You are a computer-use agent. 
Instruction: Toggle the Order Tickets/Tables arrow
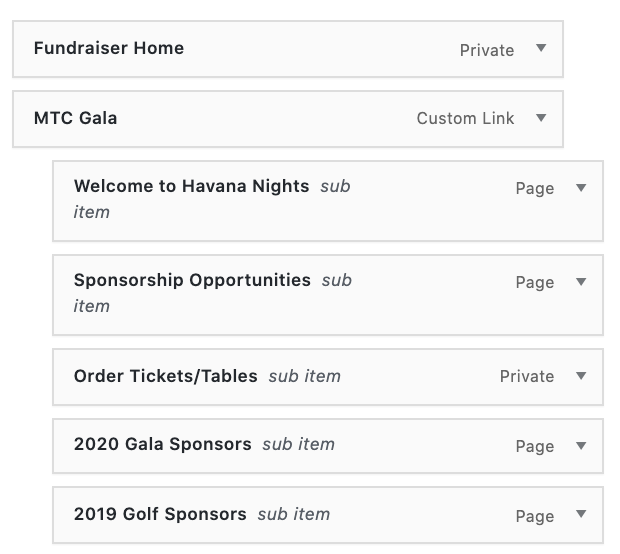pyautogui.click(x=581, y=376)
